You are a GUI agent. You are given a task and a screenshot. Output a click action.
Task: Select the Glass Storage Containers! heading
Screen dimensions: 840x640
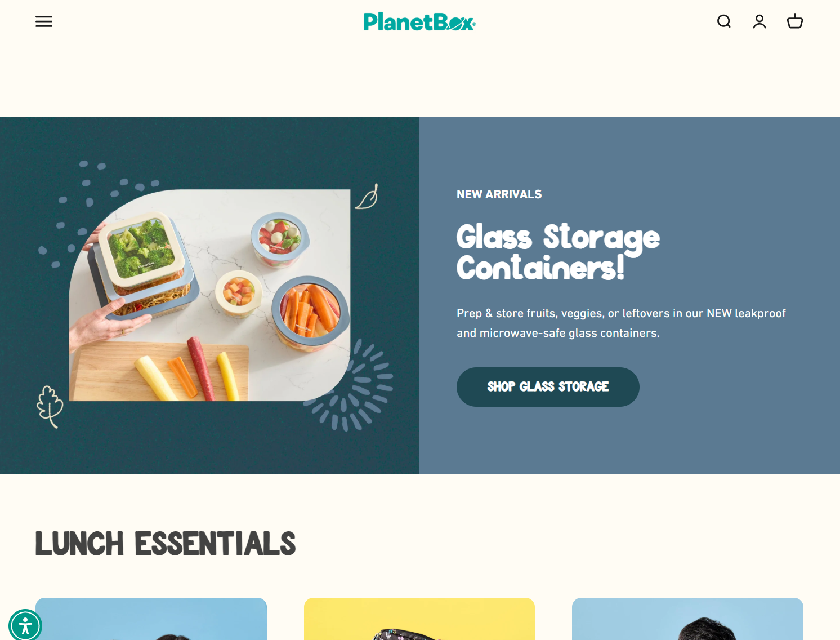pos(558,251)
